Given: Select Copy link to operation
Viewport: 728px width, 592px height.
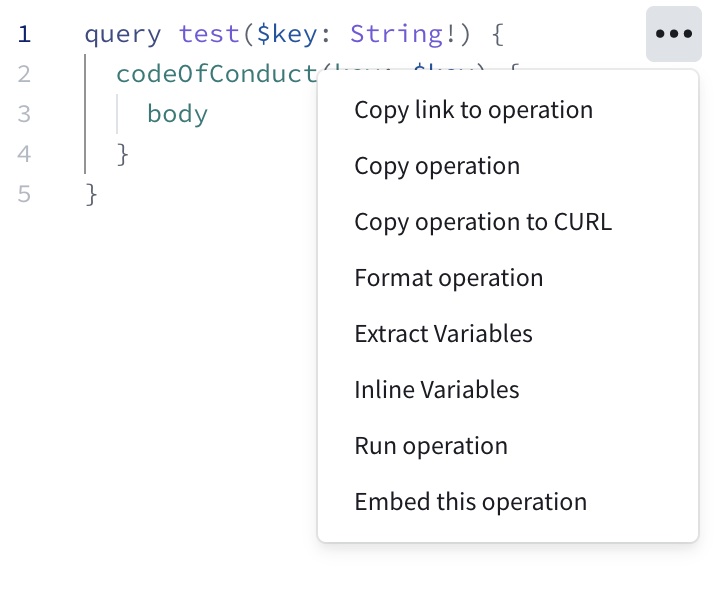Looking at the screenshot, I should [x=473, y=110].
